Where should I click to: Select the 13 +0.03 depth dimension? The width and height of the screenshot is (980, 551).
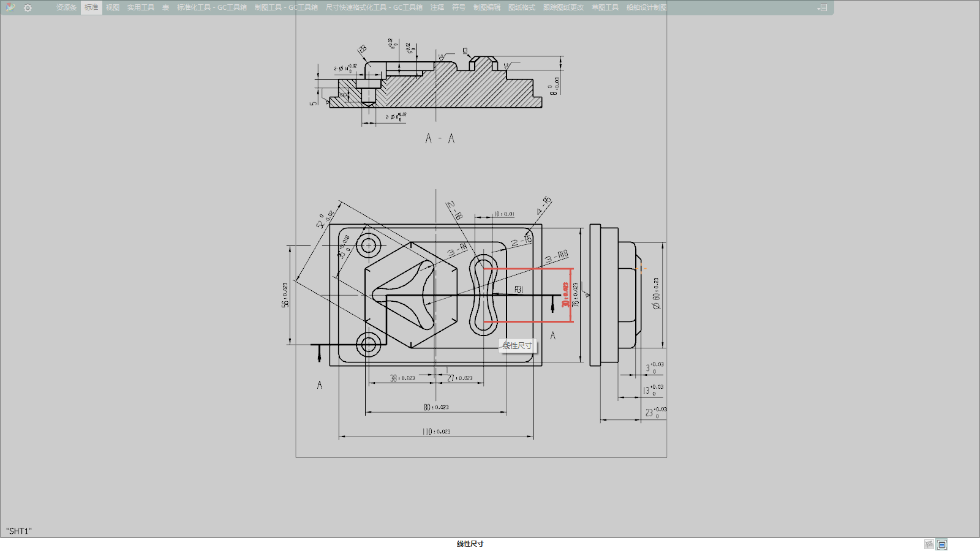tap(653, 390)
